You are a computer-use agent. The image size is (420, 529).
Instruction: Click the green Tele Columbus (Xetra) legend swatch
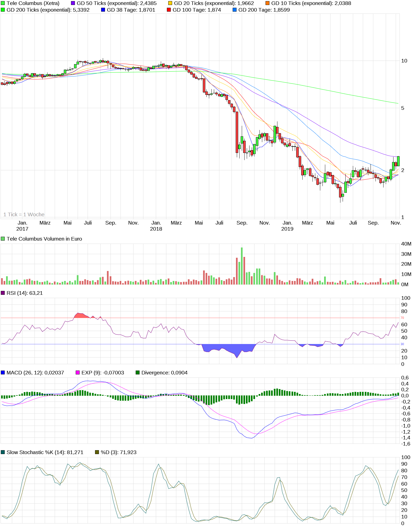3,3
